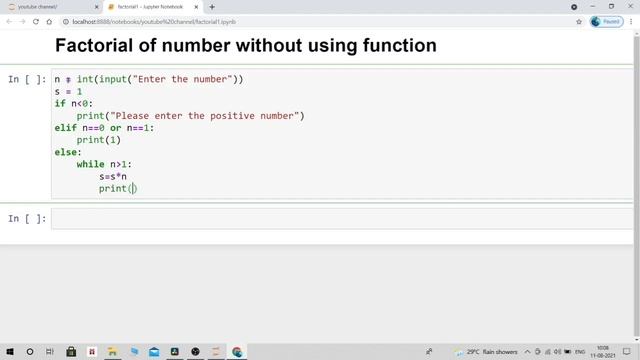640x360 pixels.
Task: Open the network status tray icon
Action: tap(548, 351)
